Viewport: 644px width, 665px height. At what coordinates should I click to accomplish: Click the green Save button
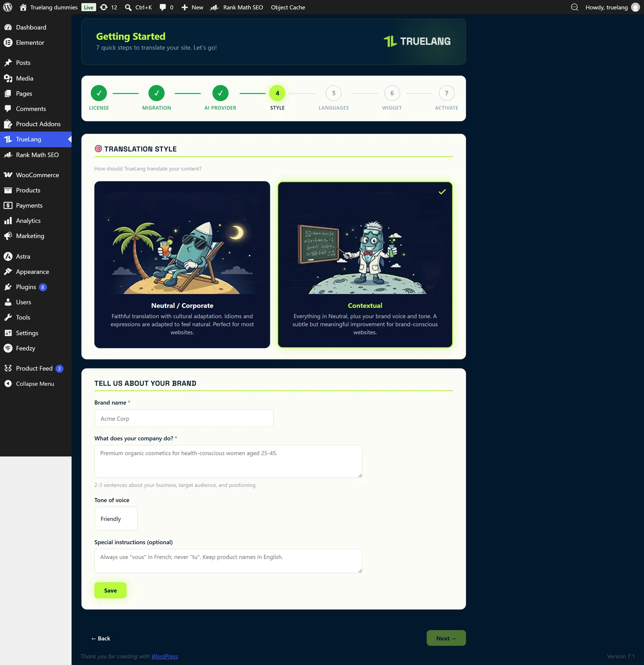pos(110,590)
